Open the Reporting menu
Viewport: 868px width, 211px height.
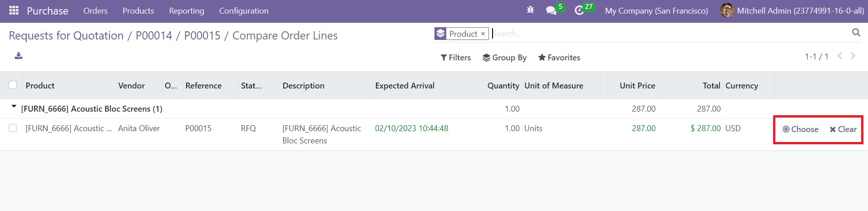pos(186,11)
